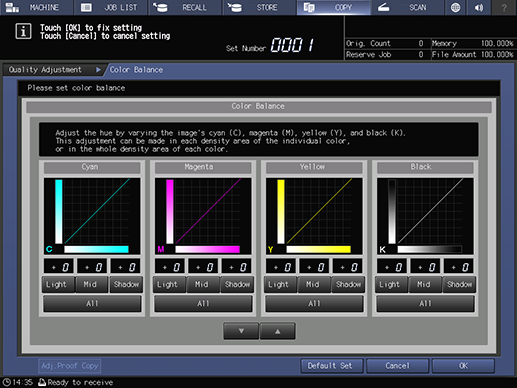Tap the info icon beside message

[x=23, y=31]
